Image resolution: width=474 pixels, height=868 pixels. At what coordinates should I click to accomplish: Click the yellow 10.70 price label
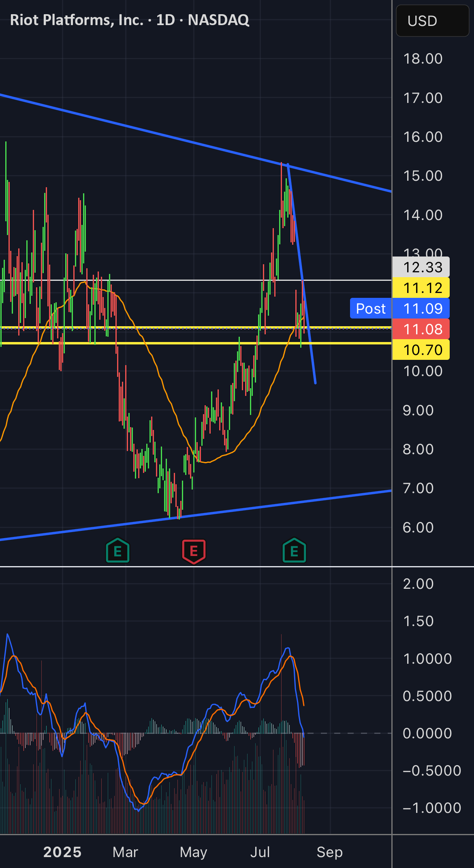click(x=421, y=350)
